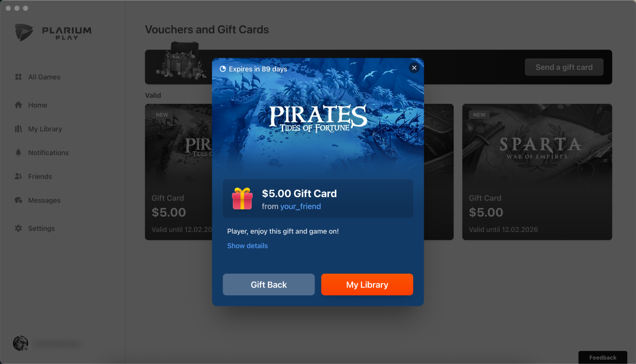The width and height of the screenshot is (636, 364).
Task: Open the user avatar at bottom left
Action: 20,343
